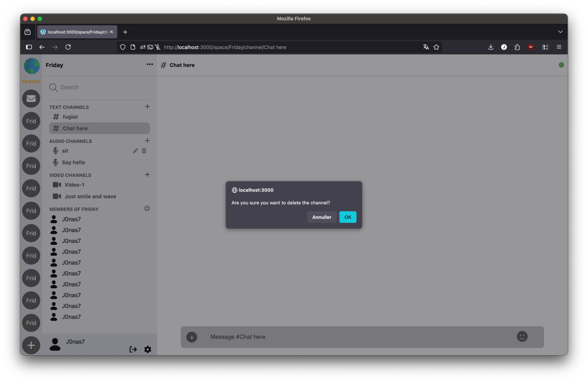Add a new text channel

[x=147, y=107]
